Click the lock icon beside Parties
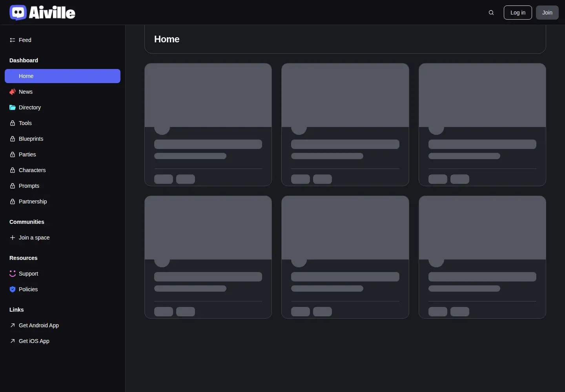Screen dimensions: 565x392 (x=13, y=154)
